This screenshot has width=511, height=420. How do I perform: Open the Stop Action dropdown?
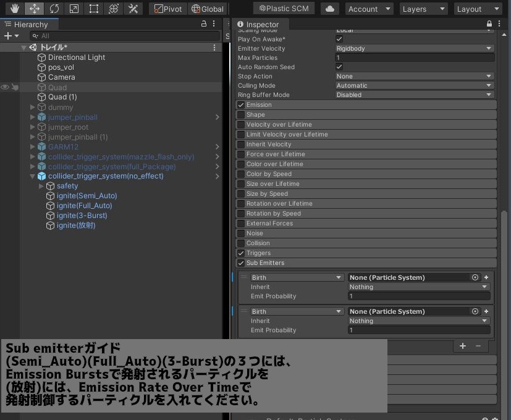tap(414, 76)
